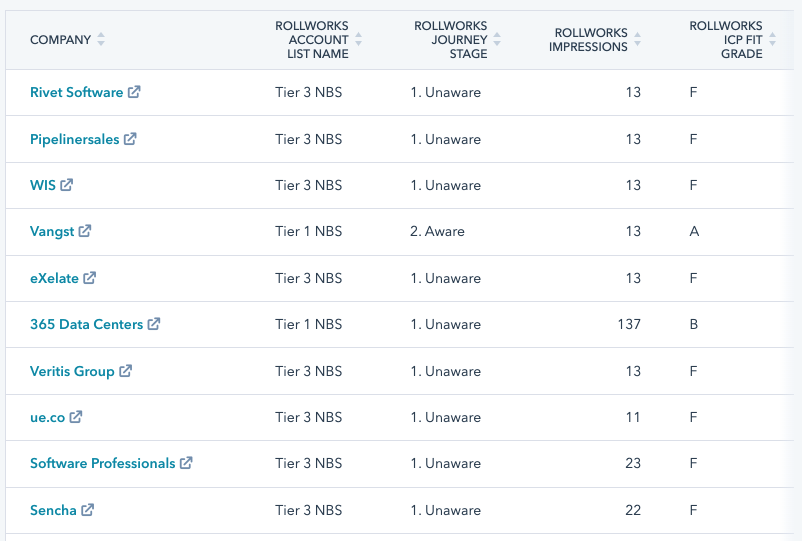802x541 pixels.
Task: Click 365 Data Centers' ICP fit grade B
Action: pos(694,324)
